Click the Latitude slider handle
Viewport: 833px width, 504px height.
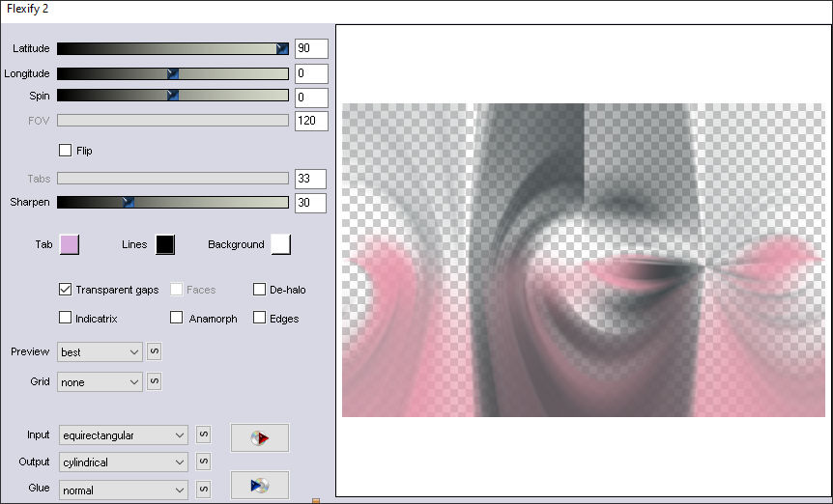[282, 49]
